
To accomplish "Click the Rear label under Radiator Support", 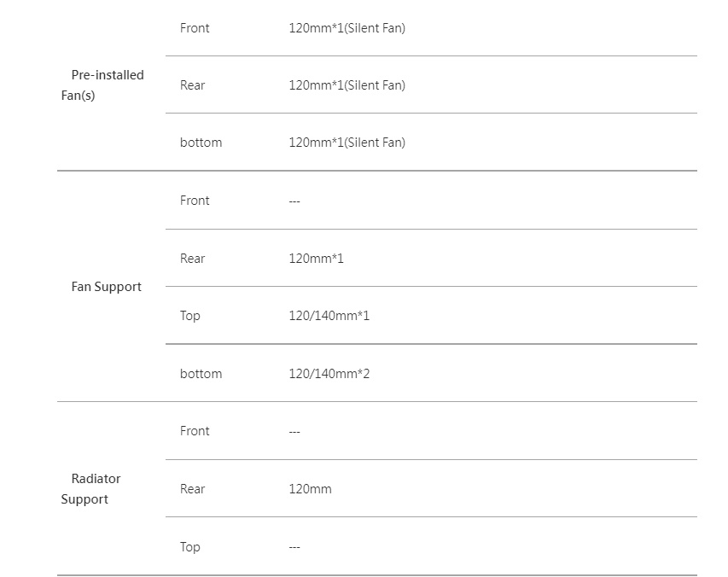I will (x=192, y=489).
